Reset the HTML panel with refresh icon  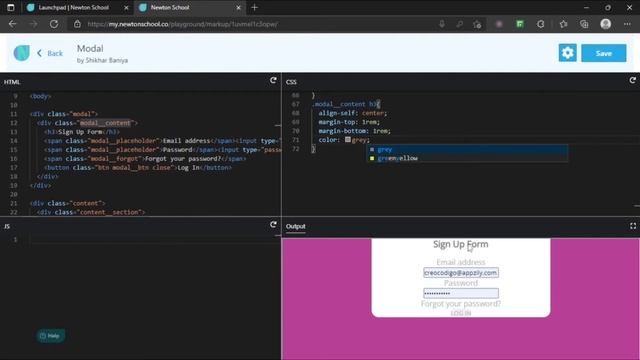tap(273, 80)
